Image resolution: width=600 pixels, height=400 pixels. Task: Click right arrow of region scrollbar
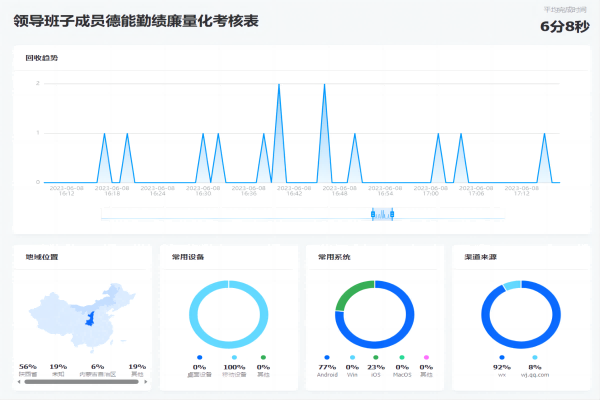point(145,381)
